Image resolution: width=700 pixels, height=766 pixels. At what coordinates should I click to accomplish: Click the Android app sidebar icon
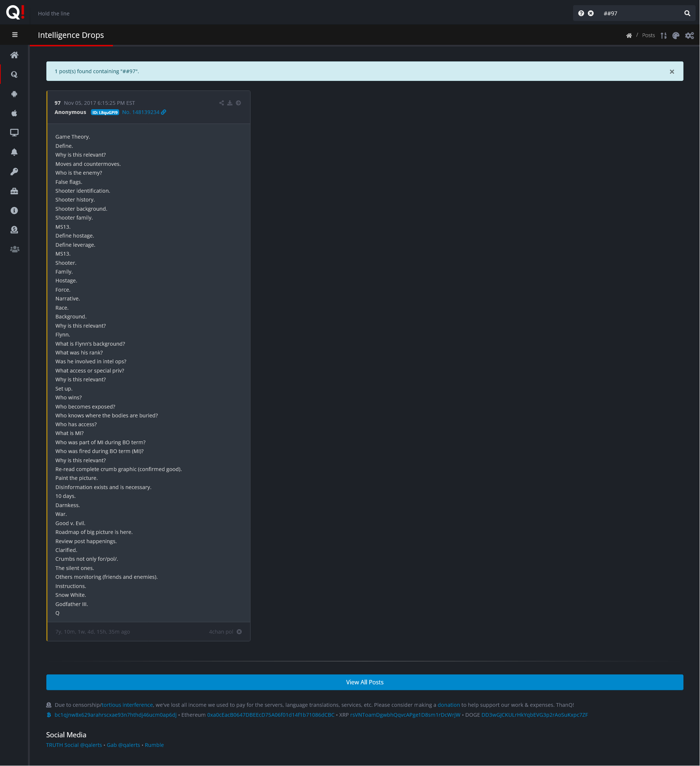click(14, 94)
